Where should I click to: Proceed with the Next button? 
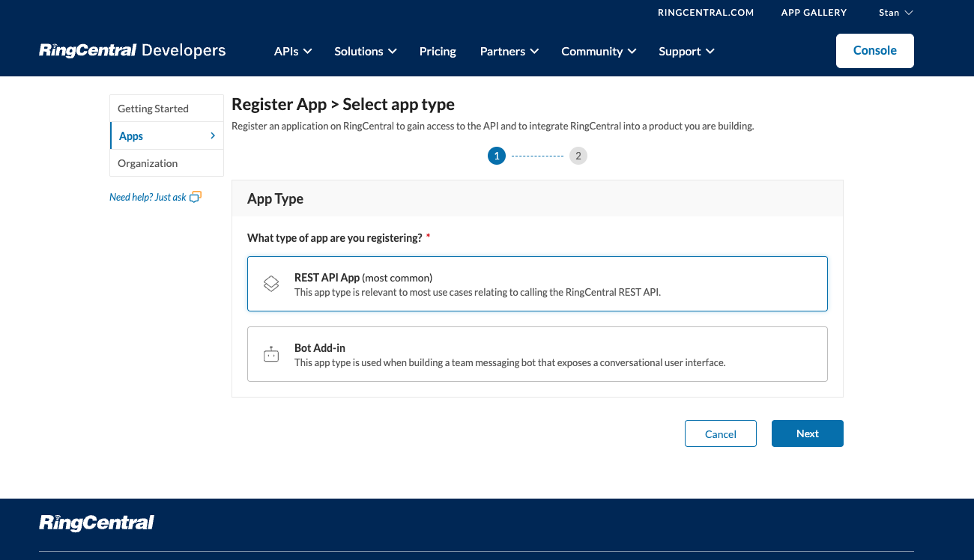(808, 433)
